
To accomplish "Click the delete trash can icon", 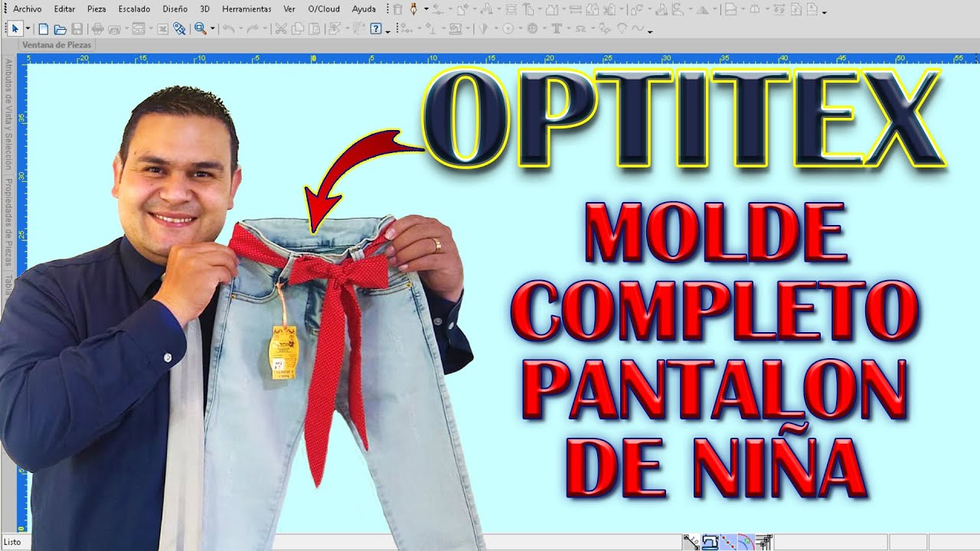I will click(x=397, y=9).
